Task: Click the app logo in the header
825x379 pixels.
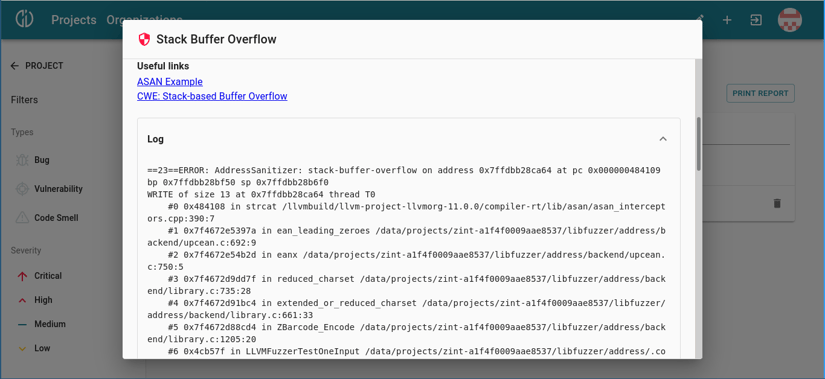Action: [24, 20]
